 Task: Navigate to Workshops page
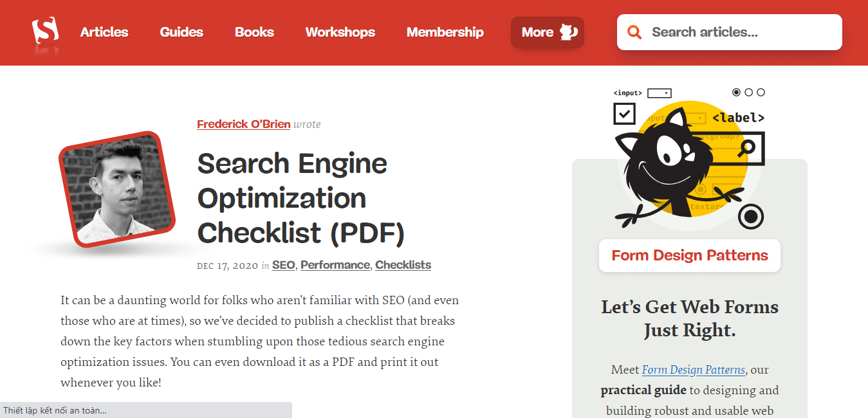(340, 32)
